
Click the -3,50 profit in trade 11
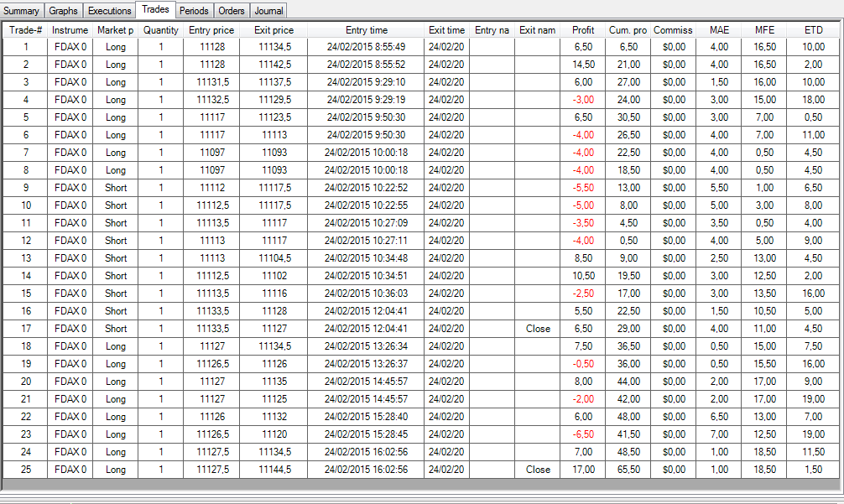(x=583, y=223)
